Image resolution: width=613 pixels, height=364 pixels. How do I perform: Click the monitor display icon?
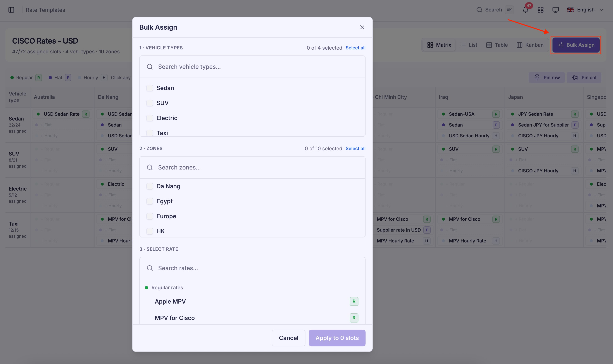coord(556,10)
